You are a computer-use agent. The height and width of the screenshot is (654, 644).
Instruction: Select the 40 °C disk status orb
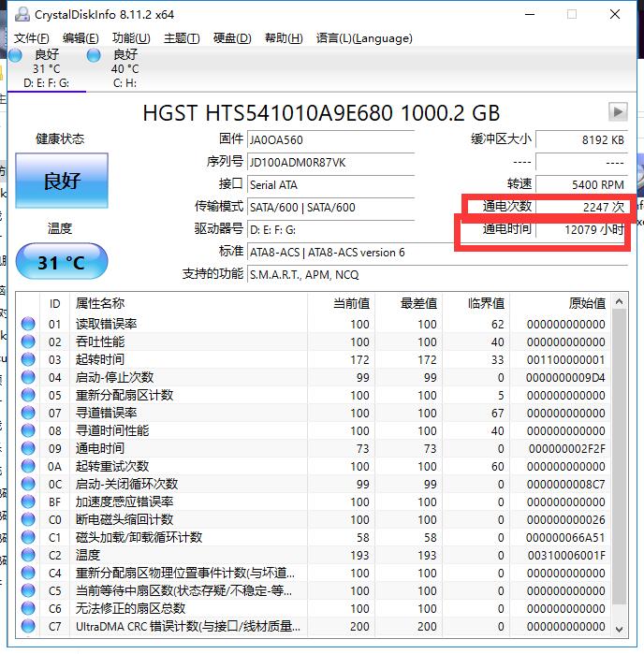[x=94, y=55]
